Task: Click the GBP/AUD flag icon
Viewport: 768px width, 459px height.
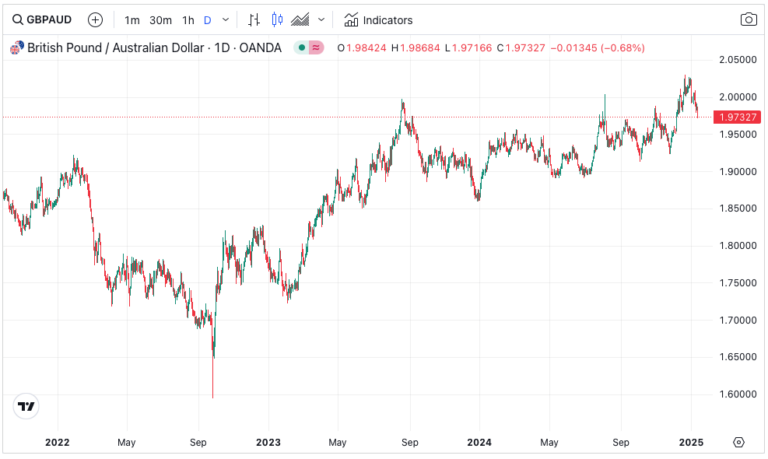Action: pos(17,48)
